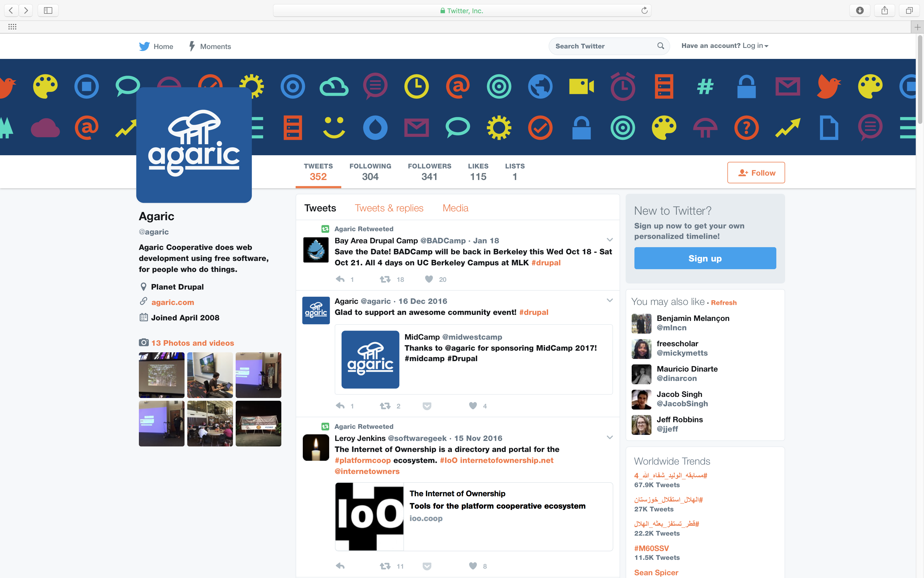The image size is (924, 578).
Task: Click Pocket icon on Leroy Jenkins tweet
Action: coord(427,566)
